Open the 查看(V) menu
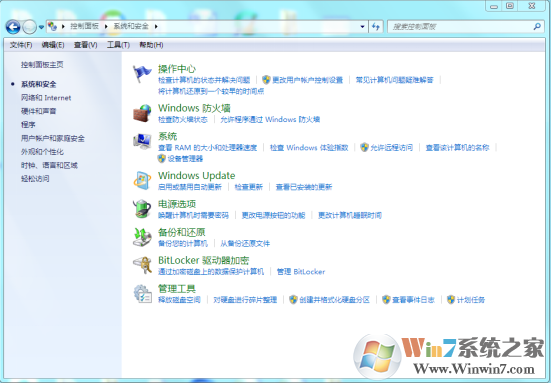This screenshot has height=383, width=551. (x=85, y=45)
